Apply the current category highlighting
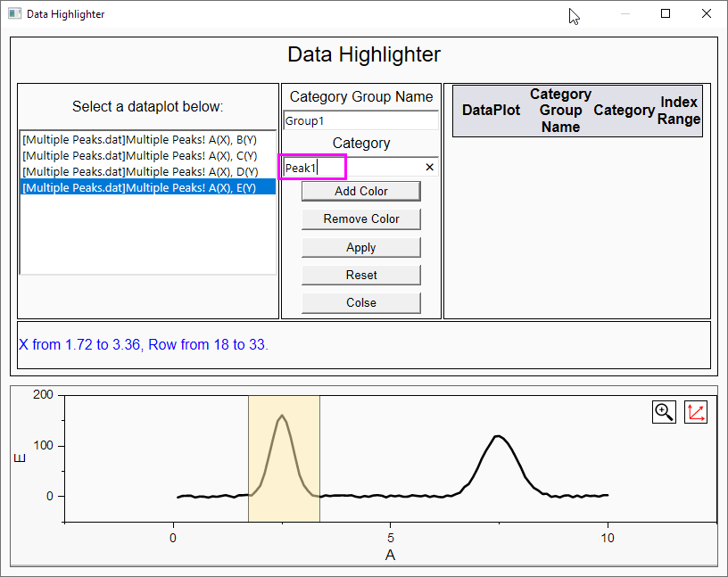Screen dimensions: 728x577 [360, 247]
